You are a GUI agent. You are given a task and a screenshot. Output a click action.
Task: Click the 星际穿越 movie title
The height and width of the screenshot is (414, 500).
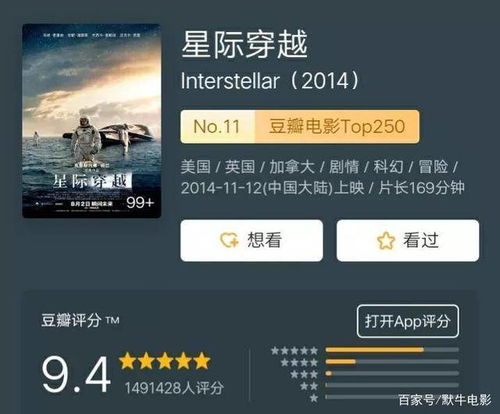pyautogui.click(x=244, y=45)
